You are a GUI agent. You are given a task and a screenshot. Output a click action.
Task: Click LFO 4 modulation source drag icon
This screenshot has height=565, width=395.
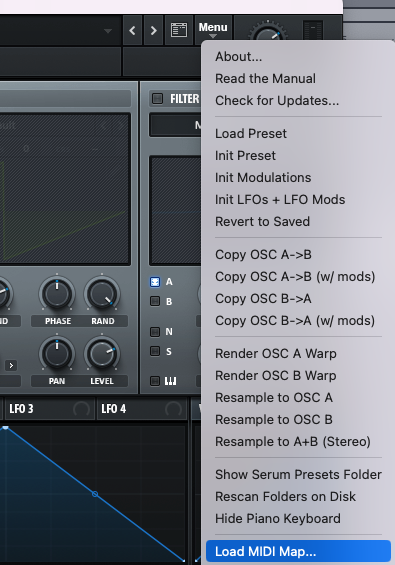point(173,409)
